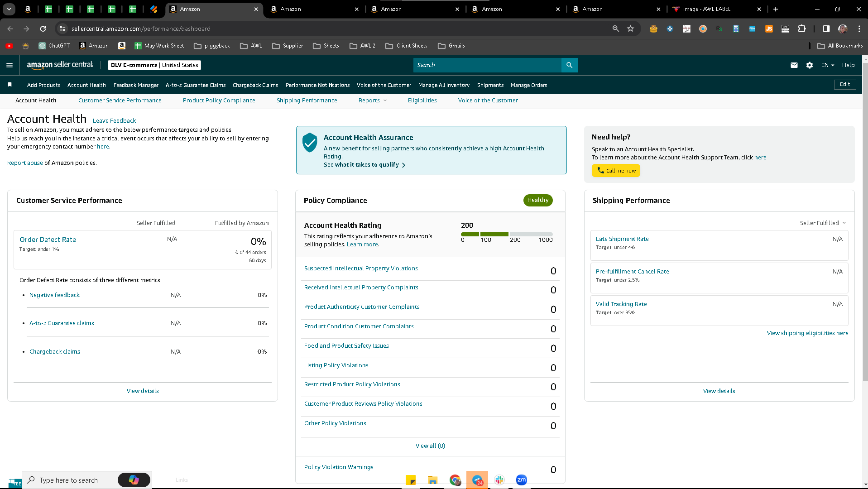This screenshot has width=868, height=489.
Task: Switch to Shipping Performance tab
Action: (307, 101)
